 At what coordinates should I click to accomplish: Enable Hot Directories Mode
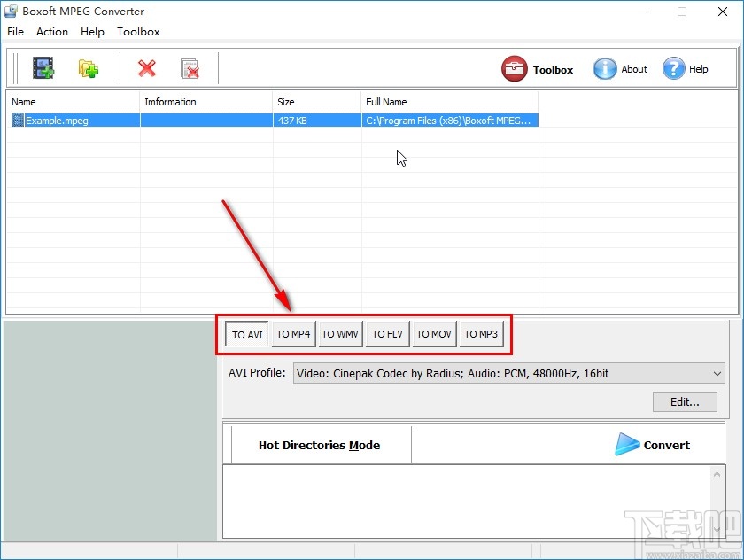coord(318,445)
